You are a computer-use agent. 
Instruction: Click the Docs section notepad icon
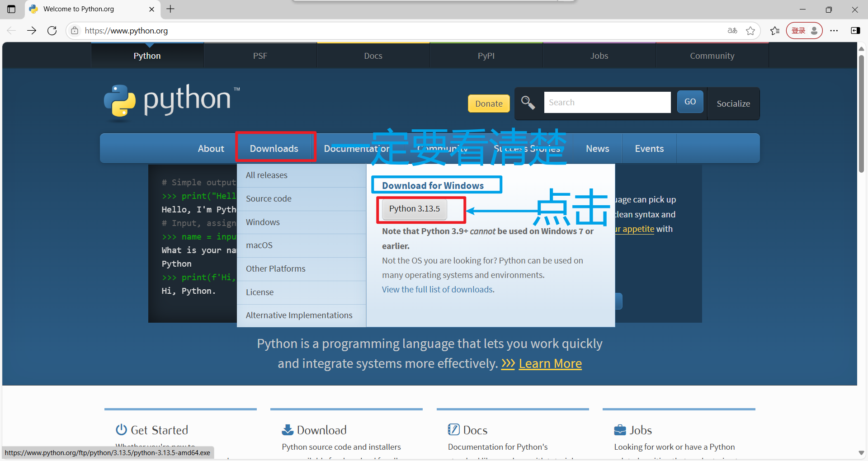tap(453, 429)
